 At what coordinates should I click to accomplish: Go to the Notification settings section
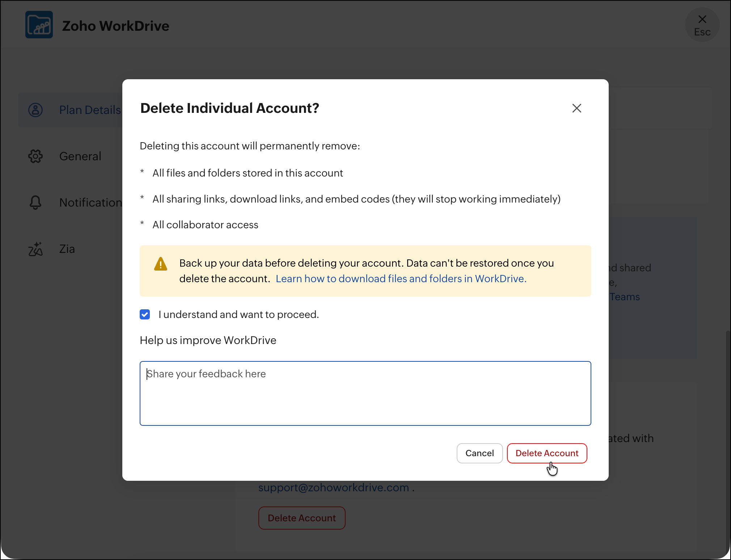(90, 203)
